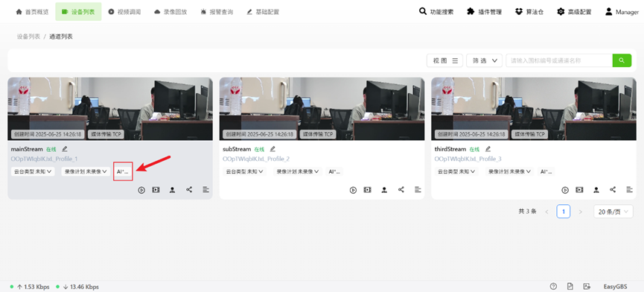
Task: Open the help question-mark icon in footer
Action: click(553, 286)
